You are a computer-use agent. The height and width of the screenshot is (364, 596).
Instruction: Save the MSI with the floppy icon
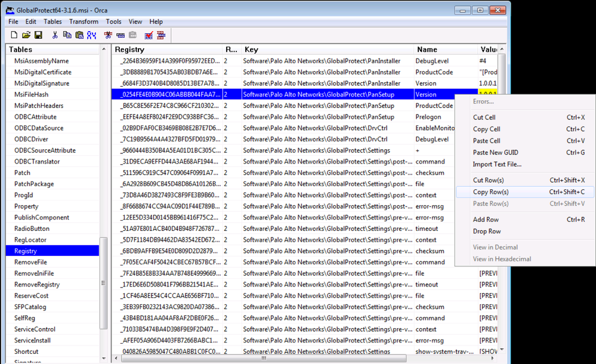[x=38, y=35]
